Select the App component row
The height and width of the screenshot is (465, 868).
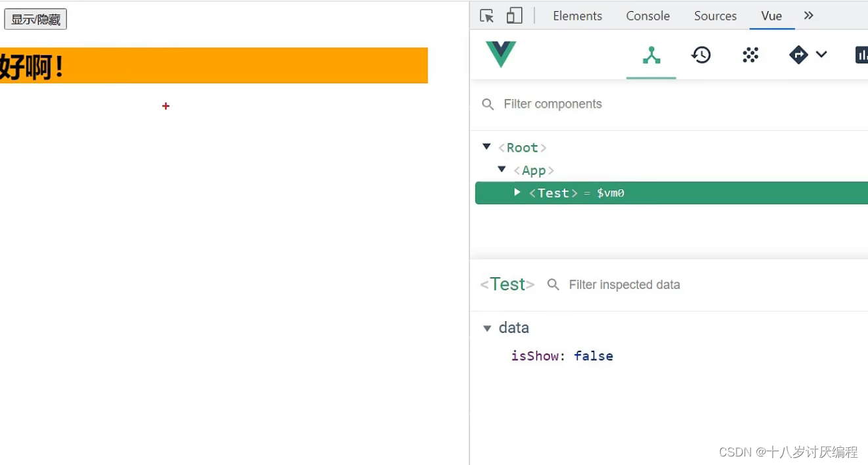coord(672,171)
